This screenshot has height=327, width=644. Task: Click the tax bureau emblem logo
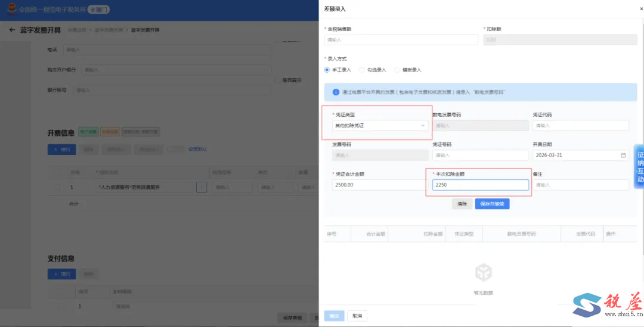13,8
